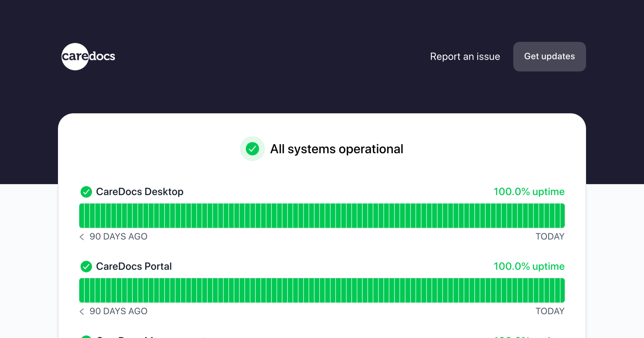Select the CareDocs Portal component name
The height and width of the screenshot is (338, 644).
pos(134,266)
